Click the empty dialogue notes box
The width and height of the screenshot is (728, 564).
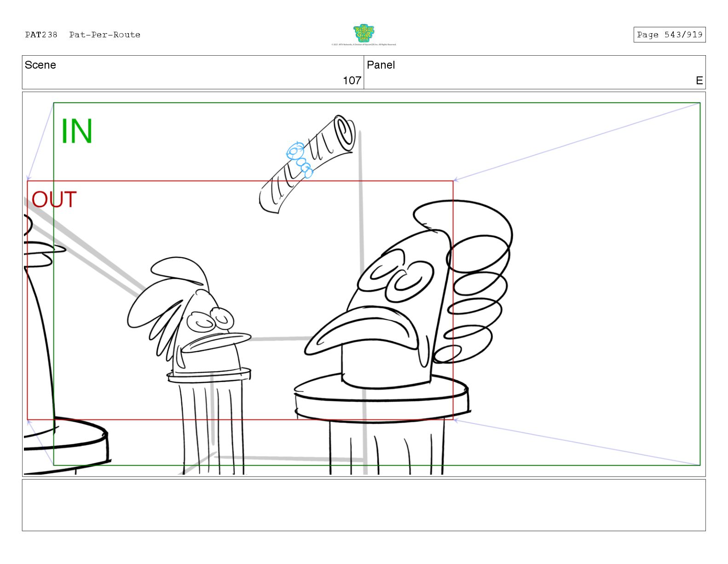364,505
